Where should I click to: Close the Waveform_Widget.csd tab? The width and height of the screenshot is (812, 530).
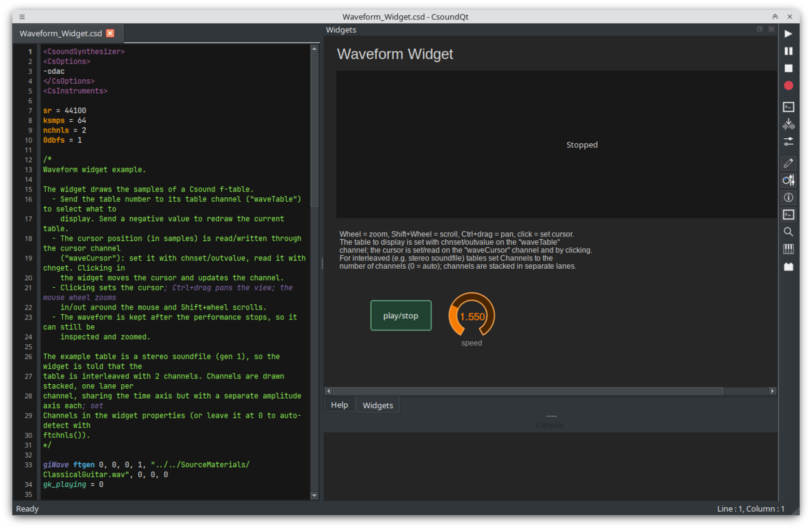pyautogui.click(x=110, y=33)
